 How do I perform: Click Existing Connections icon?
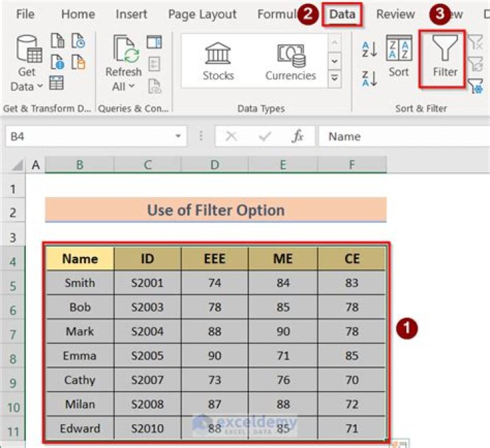pos(78,61)
